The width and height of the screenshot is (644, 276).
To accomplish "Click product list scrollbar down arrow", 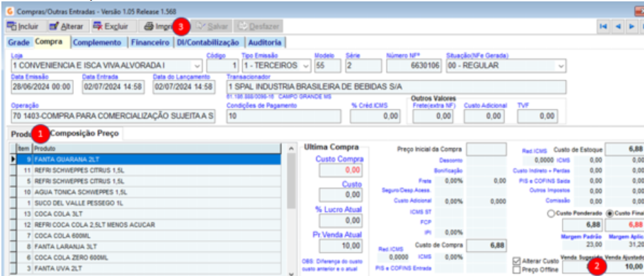I will [291, 273].
